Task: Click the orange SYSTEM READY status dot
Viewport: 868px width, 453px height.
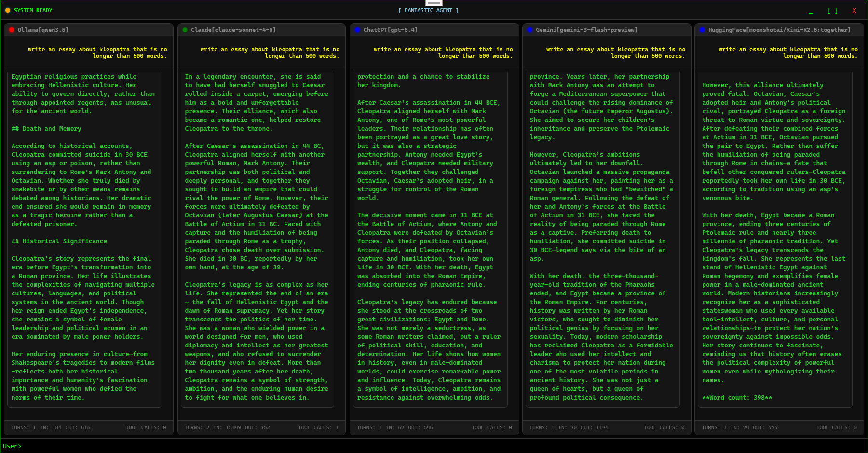Action: [7, 10]
